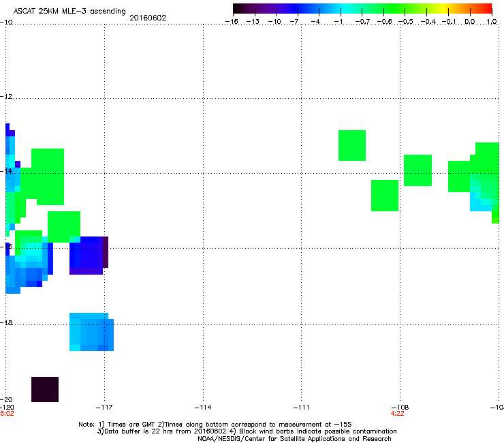Click the black end of the color scale
The width and height of the screenshot is (504, 443).
[x=238, y=9]
